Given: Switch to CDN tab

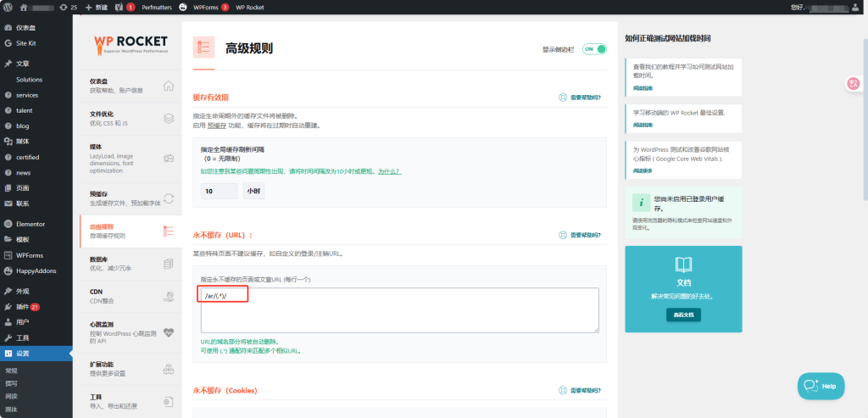Looking at the screenshot, I should click(131, 296).
